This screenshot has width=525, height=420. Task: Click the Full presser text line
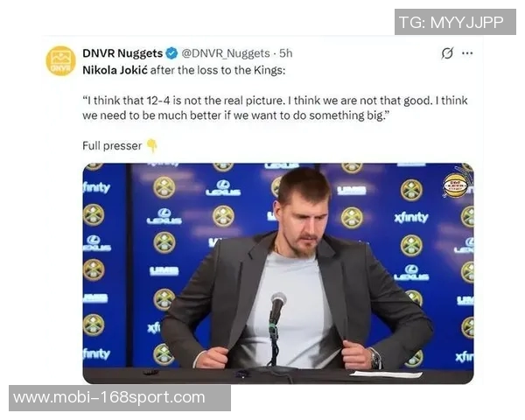pyautogui.click(x=112, y=146)
